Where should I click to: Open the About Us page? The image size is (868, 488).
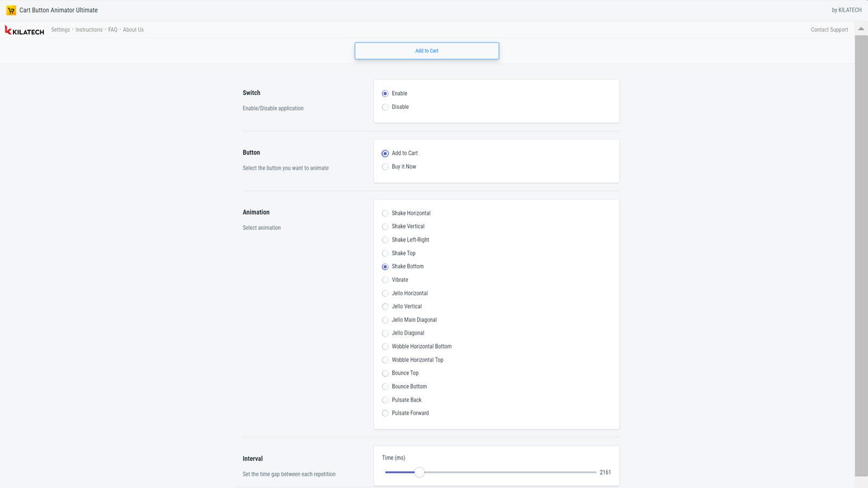point(133,30)
